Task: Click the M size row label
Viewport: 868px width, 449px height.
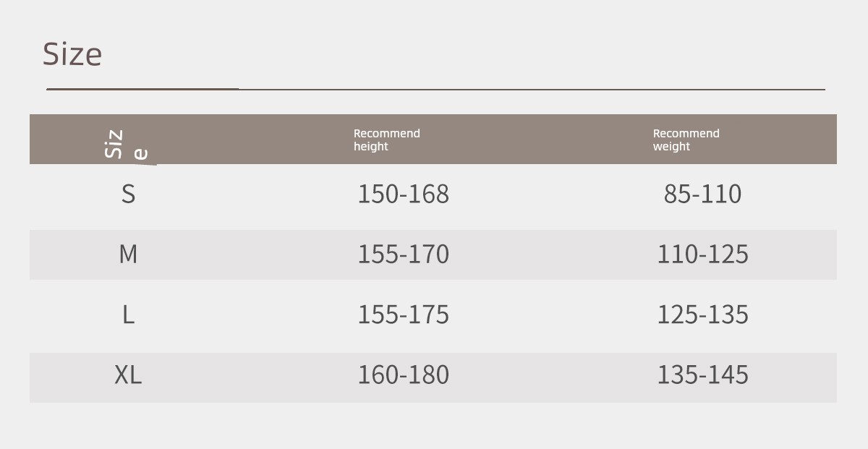Action: (128, 255)
